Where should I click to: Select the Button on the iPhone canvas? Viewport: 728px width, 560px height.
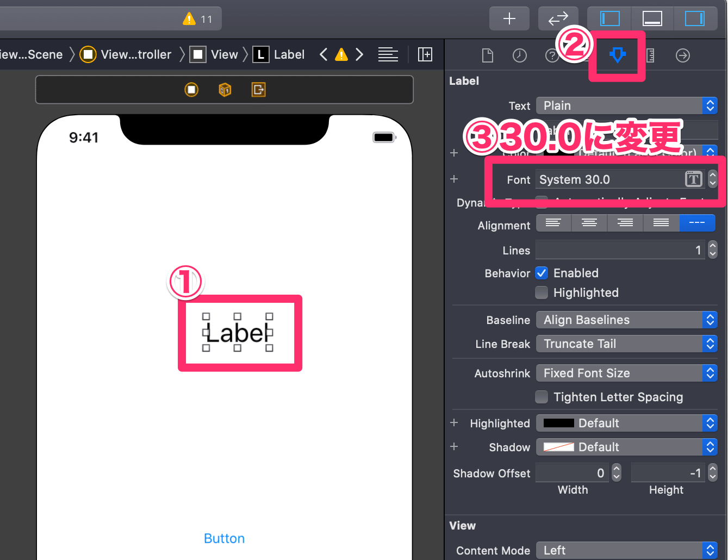(224, 538)
